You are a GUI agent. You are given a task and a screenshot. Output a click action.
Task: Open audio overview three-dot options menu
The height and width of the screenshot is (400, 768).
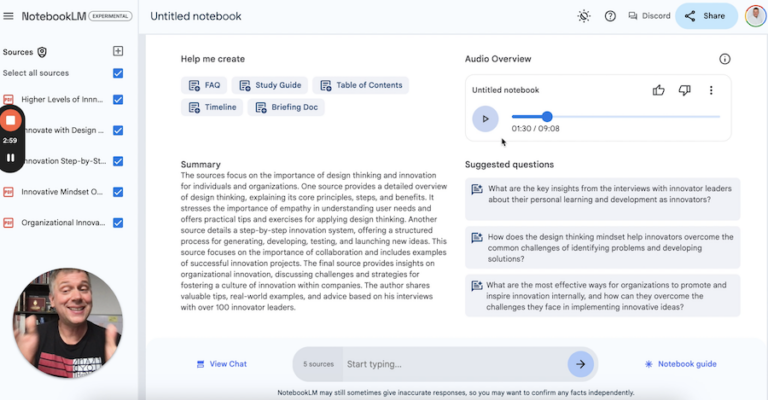(711, 90)
